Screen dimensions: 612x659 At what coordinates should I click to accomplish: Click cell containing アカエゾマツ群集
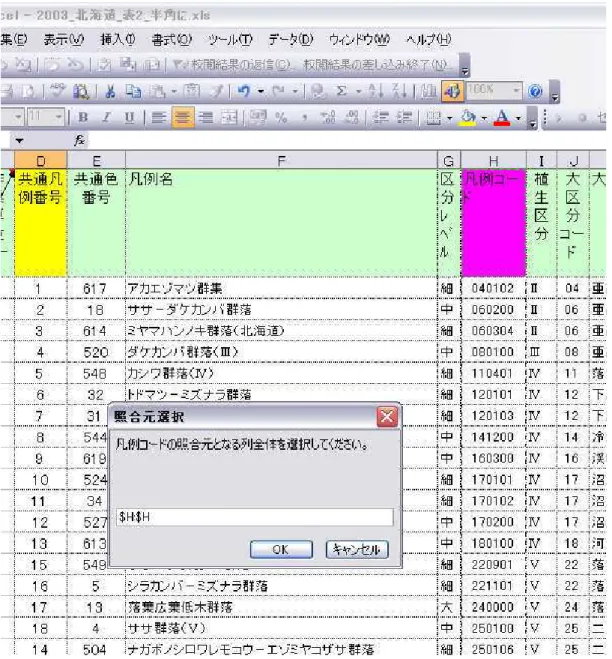tap(281, 288)
